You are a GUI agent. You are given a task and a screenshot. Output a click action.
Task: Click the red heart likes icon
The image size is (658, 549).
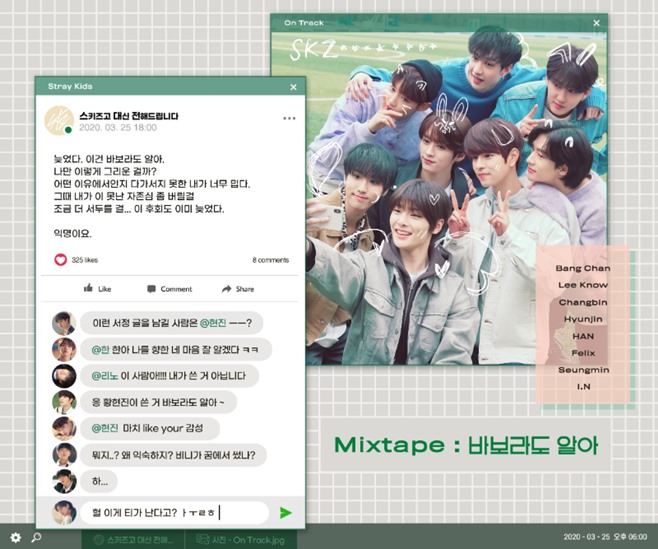coord(60,260)
